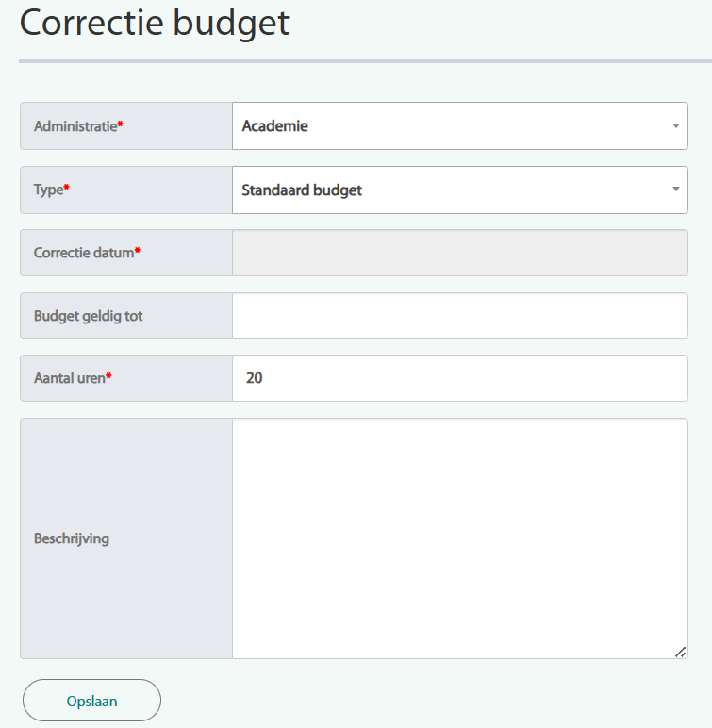
Task: Click the arrow of the Administratie dropdown
Action: tap(675, 125)
